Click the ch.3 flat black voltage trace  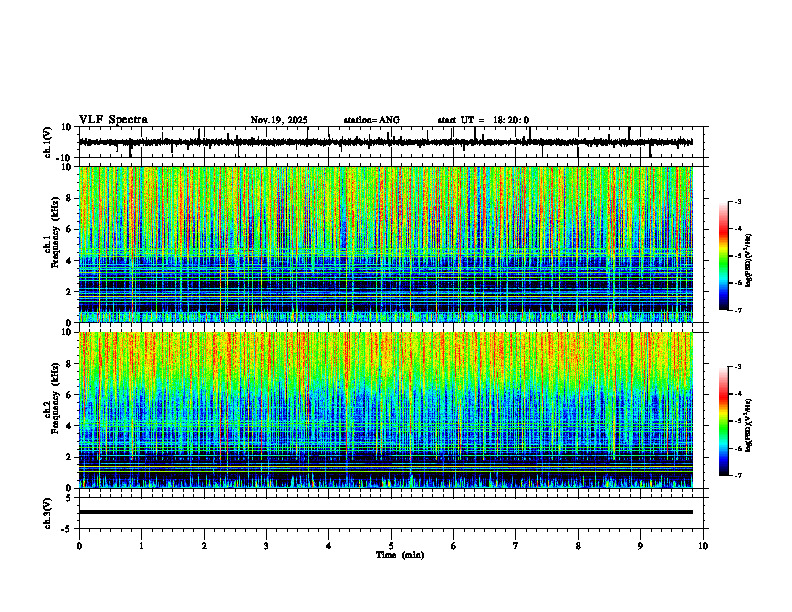pos(385,512)
